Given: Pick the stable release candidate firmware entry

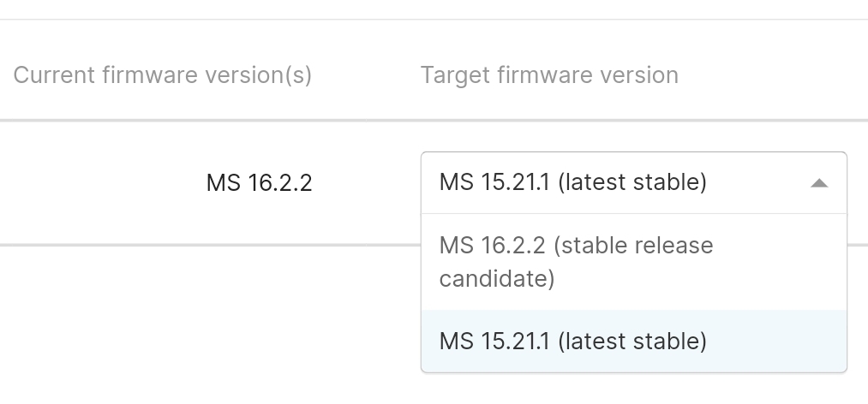Looking at the screenshot, I should [576, 262].
